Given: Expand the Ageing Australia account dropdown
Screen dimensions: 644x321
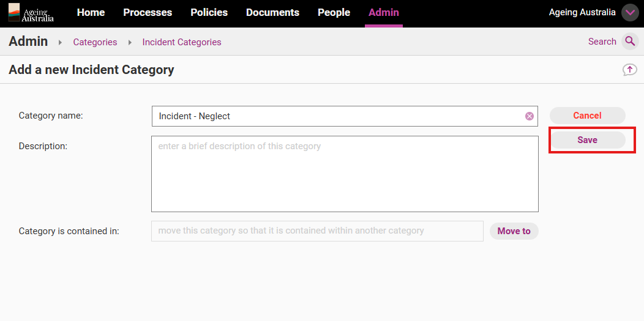Looking at the screenshot, I should pos(629,13).
